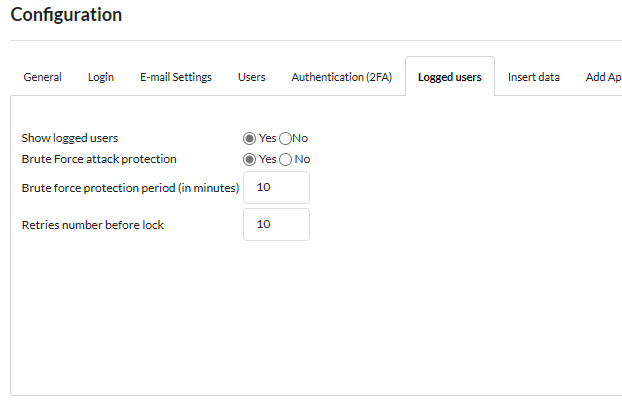This screenshot has width=622, height=405.
Task: Select the Logged users tab
Action: pyautogui.click(x=449, y=77)
